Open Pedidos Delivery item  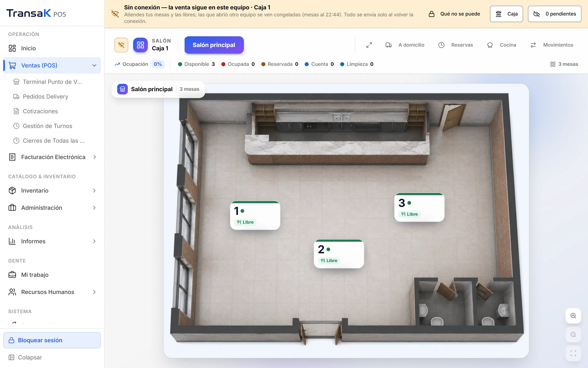[x=52, y=97]
